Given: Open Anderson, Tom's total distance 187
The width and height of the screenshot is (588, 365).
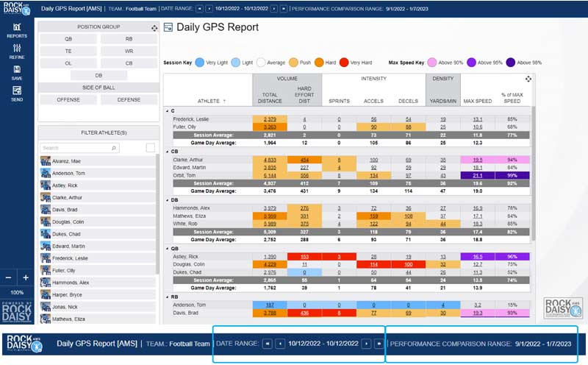Looking at the screenshot, I should pyautogui.click(x=270, y=305).
